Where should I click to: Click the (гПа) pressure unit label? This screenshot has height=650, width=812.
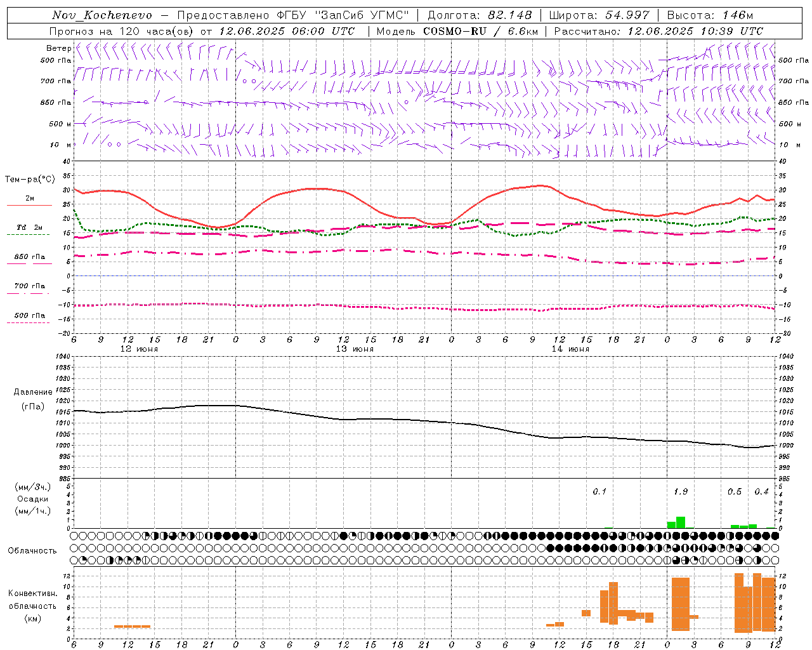[x=32, y=407]
